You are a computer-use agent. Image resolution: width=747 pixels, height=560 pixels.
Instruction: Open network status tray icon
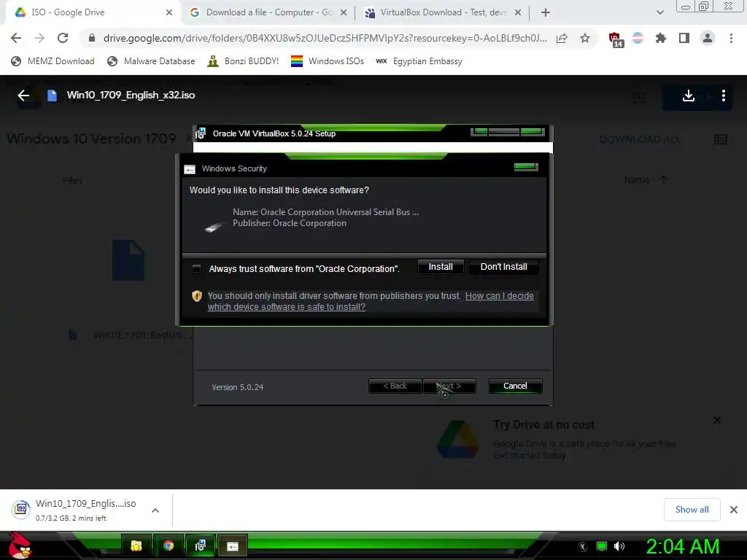pyautogui.click(x=602, y=547)
